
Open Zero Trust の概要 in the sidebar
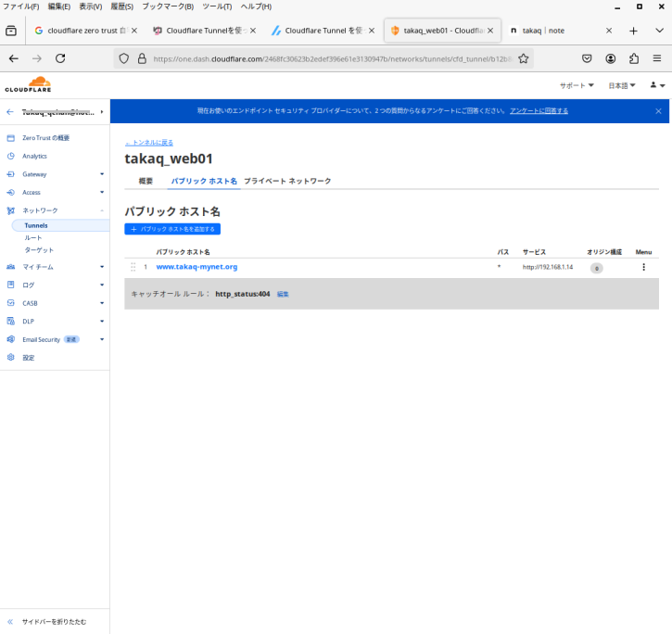click(45, 138)
